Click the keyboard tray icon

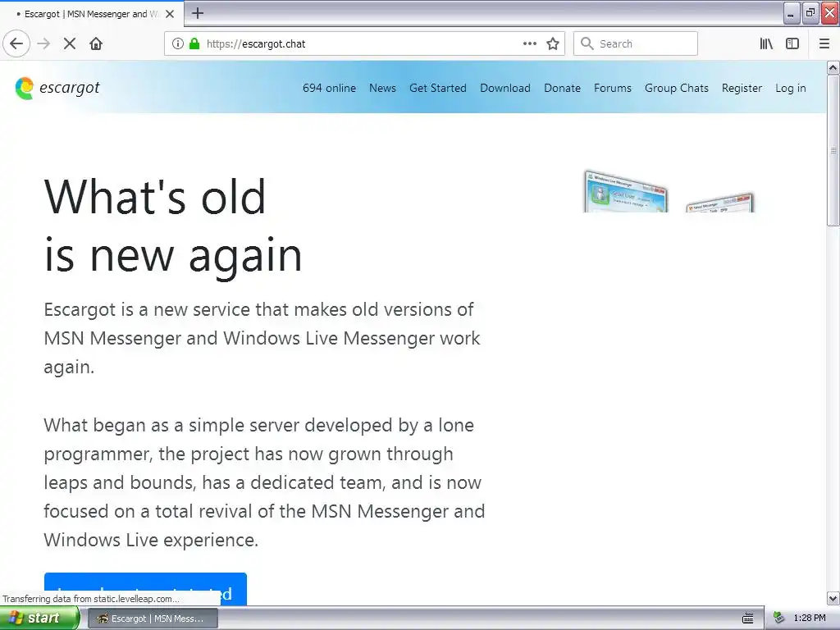[748, 619]
